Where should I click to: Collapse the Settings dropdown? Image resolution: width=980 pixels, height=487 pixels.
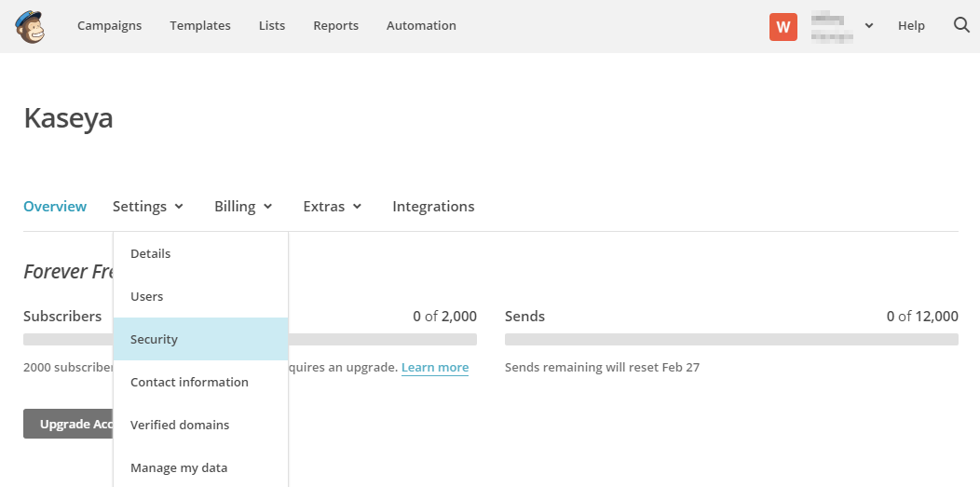click(x=148, y=206)
